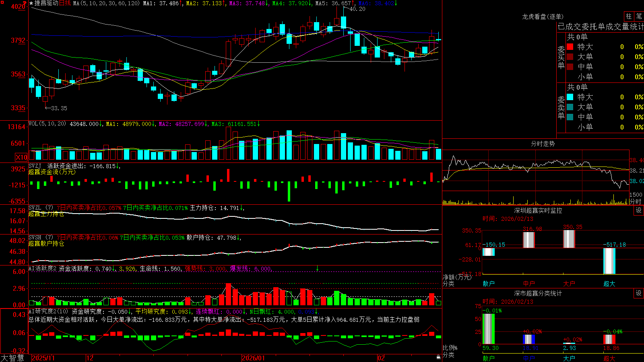Select the SVSH 散户持仓 indicator label

click(x=41, y=238)
